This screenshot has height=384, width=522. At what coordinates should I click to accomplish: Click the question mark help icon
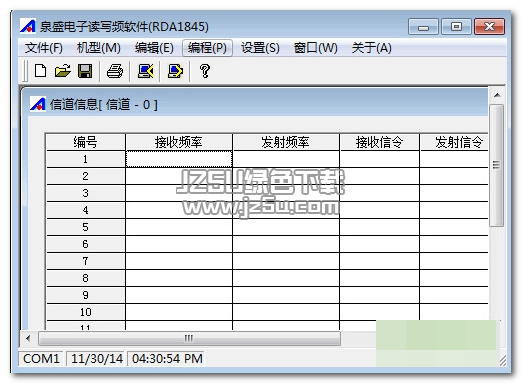[205, 71]
